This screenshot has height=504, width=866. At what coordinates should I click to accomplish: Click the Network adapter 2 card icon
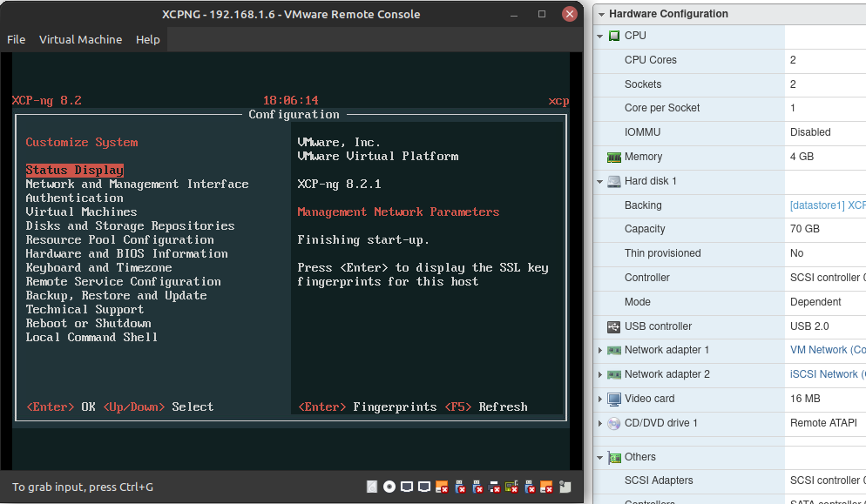[614, 375]
